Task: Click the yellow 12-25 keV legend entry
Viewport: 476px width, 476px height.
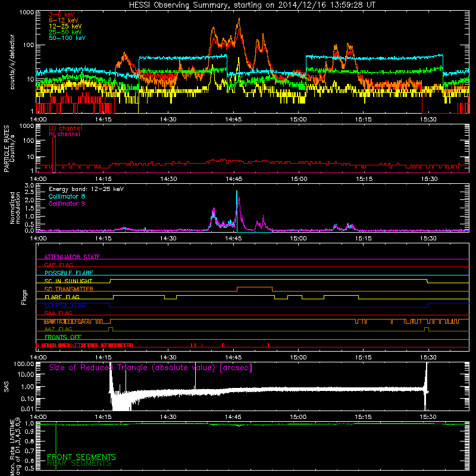Action: [65, 26]
